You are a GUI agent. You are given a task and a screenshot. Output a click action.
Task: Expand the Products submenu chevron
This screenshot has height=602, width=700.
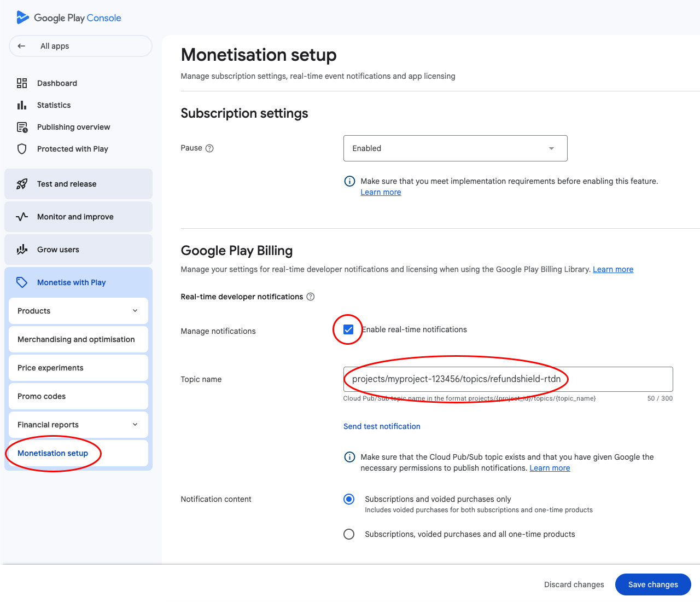point(135,311)
